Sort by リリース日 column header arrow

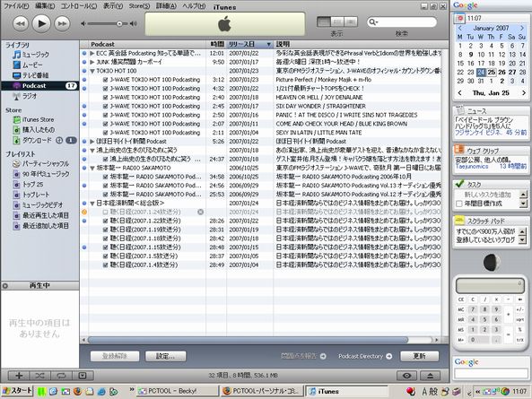coord(269,45)
